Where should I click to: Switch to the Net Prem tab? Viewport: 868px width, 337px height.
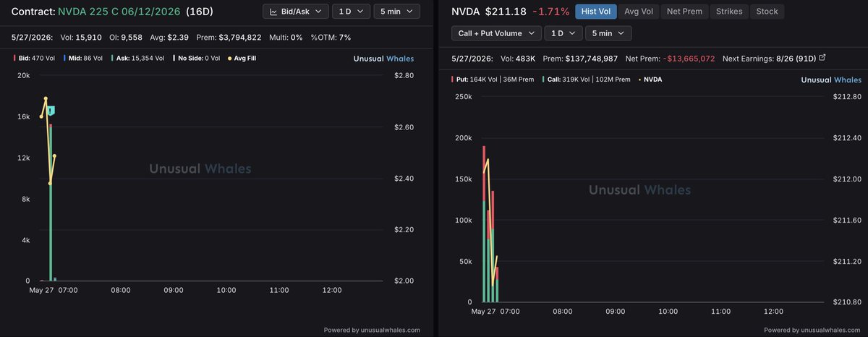(684, 12)
